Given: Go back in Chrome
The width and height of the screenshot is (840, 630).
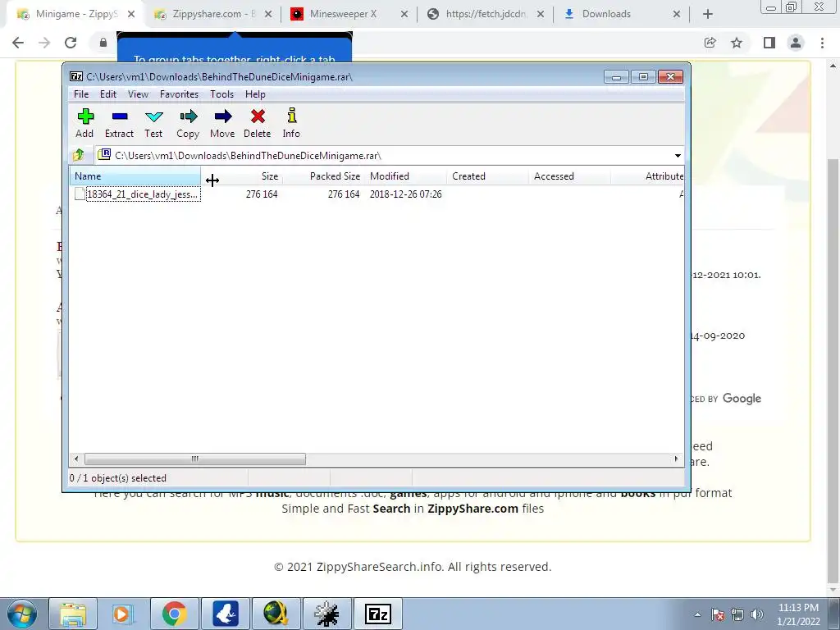Looking at the screenshot, I should click(18, 43).
